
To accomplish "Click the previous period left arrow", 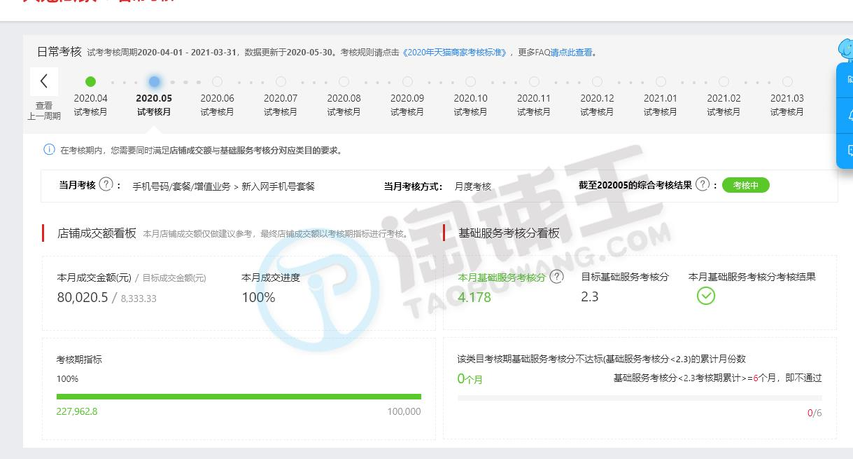I will [x=44, y=82].
